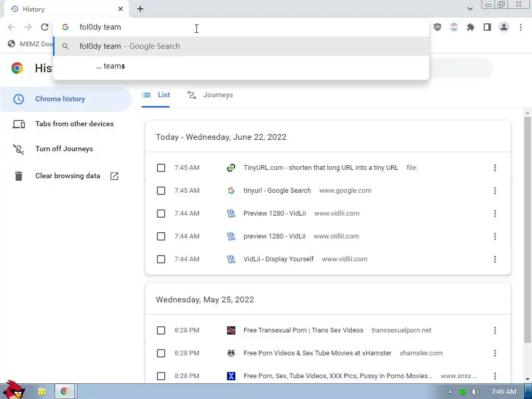Click the Google favicon of the tinyurl search entry

click(x=231, y=191)
